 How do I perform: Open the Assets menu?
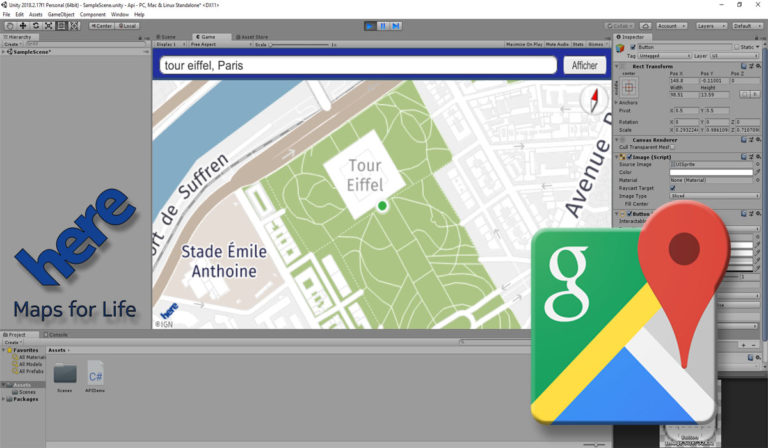click(x=36, y=15)
